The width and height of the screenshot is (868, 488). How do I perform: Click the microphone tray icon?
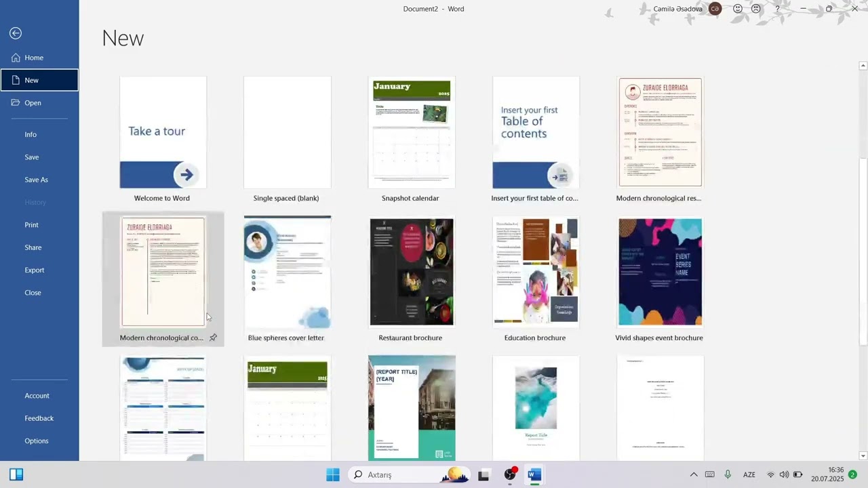click(x=728, y=474)
